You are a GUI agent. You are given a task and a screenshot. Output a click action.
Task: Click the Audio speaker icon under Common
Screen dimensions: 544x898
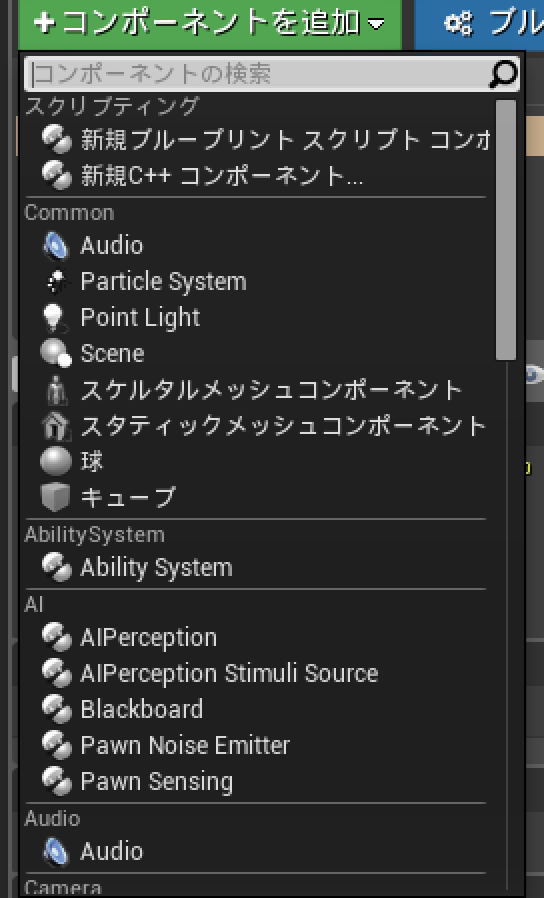56,246
